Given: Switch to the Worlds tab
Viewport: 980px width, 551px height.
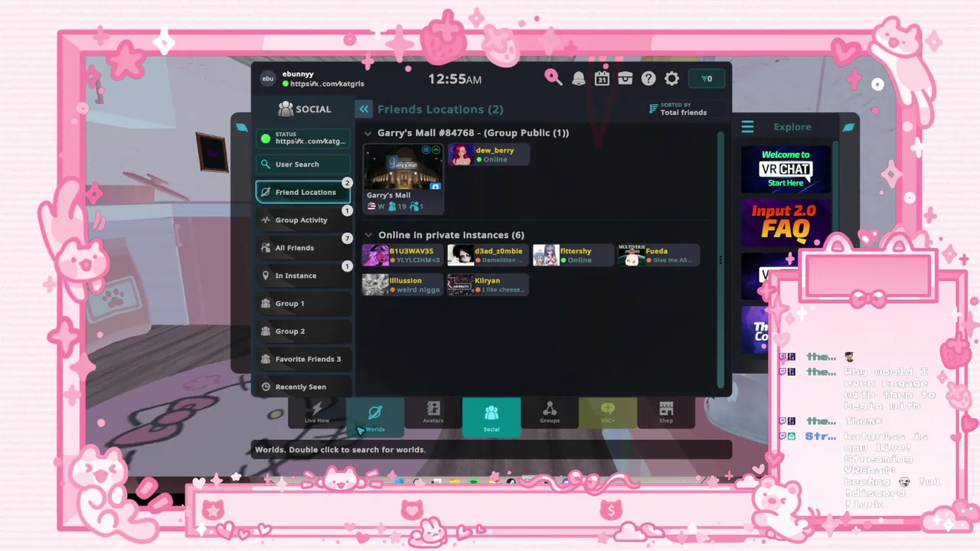Looking at the screenshot, I should (x=375, y=417).
